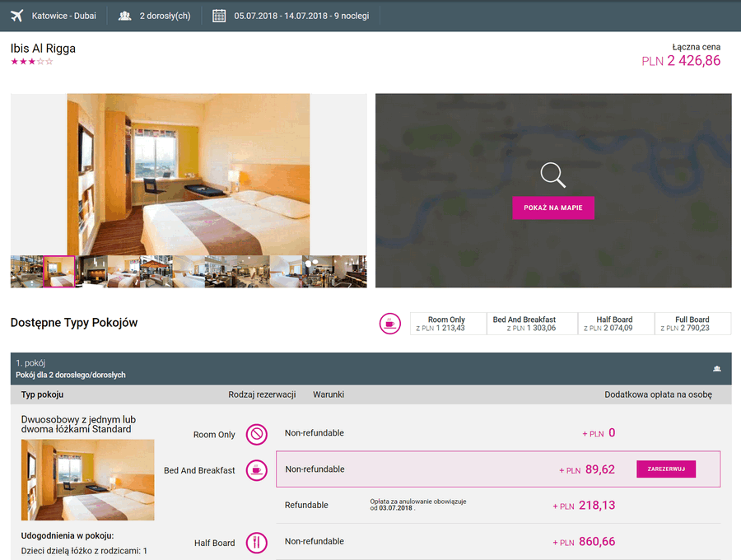Click the Łączna cena label
This screenshot has height=560, width=741.
[x=696, y=47]
